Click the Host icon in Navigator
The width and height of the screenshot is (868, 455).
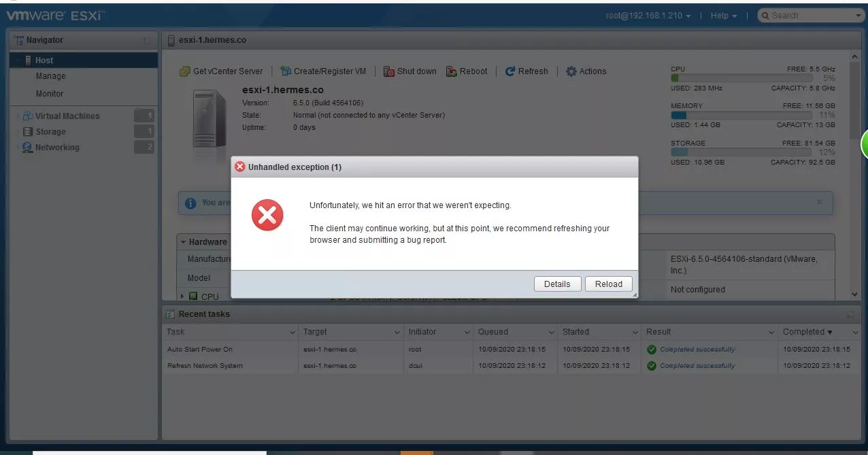[29, 61]
